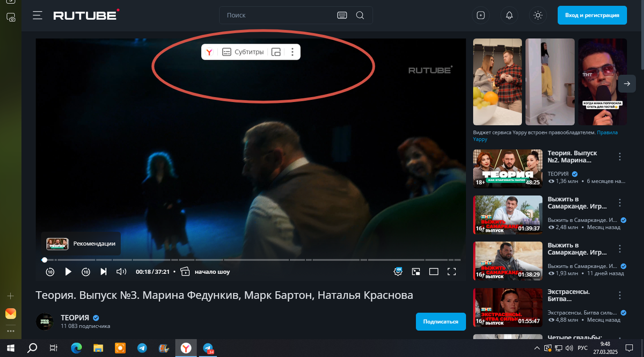Viewport: 644px width, 357px height.
Task: Open video thumbnail with 01:38:29 duration
Action: point(508,260)
